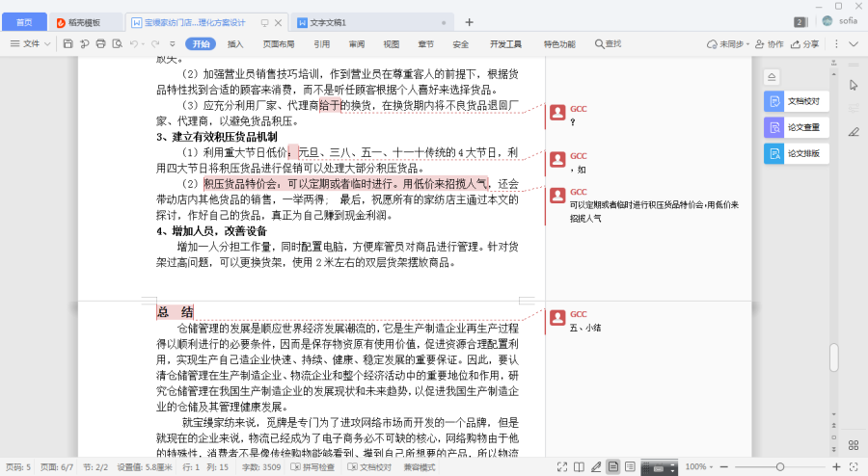Click the settings sliders icon in right sidebar
868x476 pixels.
pos(854,108)
